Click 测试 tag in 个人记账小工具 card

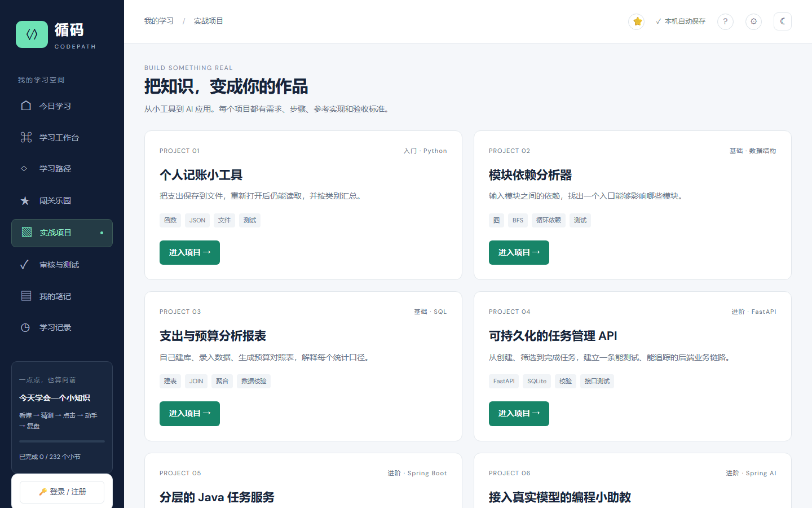pos(250,220)
